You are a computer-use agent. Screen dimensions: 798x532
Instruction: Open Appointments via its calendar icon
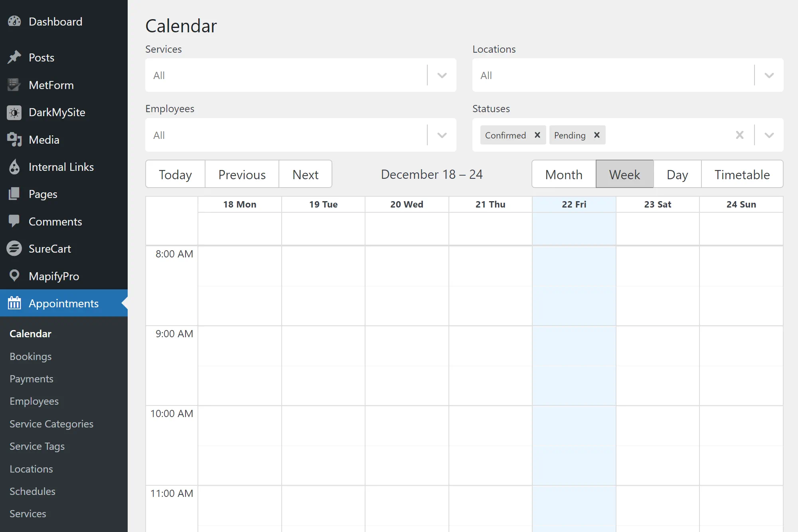15,303
